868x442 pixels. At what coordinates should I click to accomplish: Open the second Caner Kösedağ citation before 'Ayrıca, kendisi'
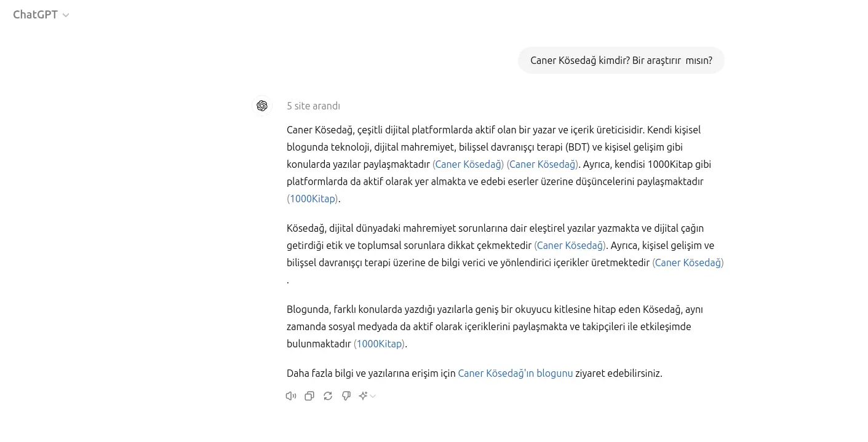(x=543, y=164)
